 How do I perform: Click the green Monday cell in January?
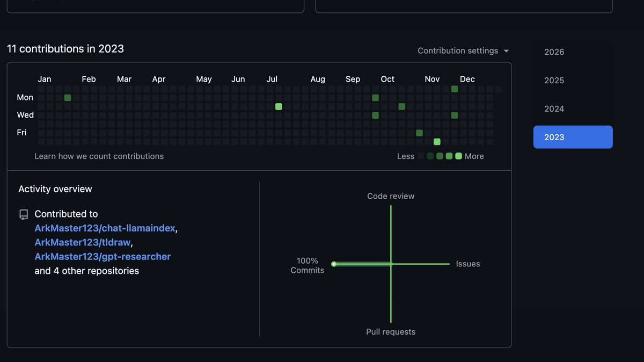[68, 98]
